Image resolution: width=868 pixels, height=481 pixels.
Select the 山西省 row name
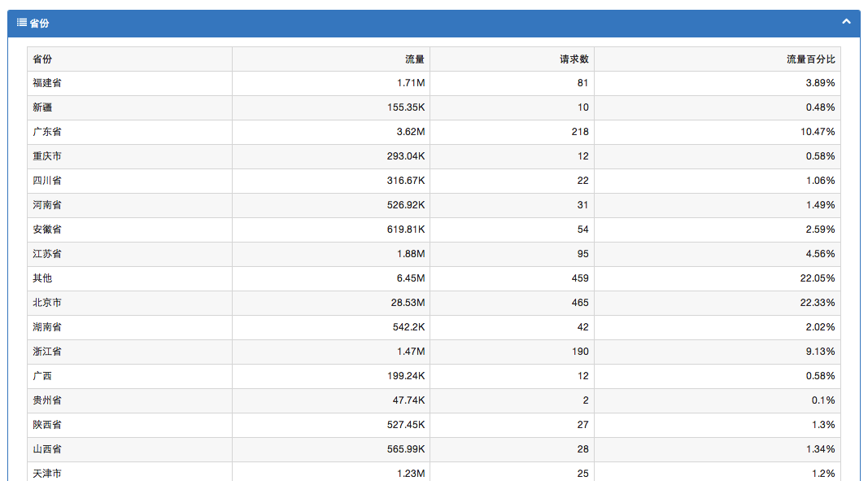(x=47, y=449)
